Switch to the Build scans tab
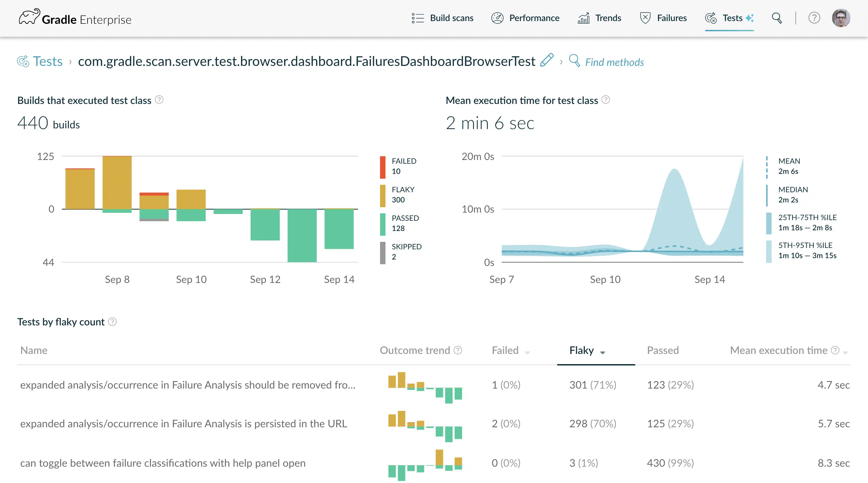This screenshot has width=868, height=483. point(442,18)
